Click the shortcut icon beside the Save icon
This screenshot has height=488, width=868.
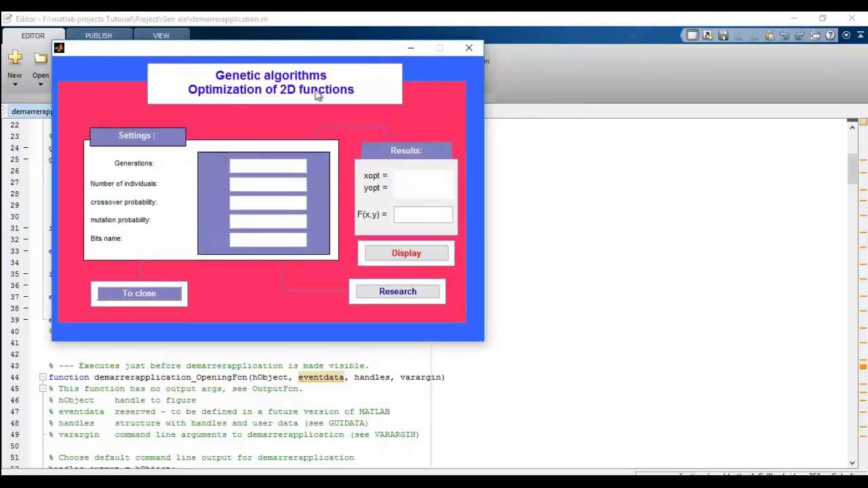tap(707, 35)
